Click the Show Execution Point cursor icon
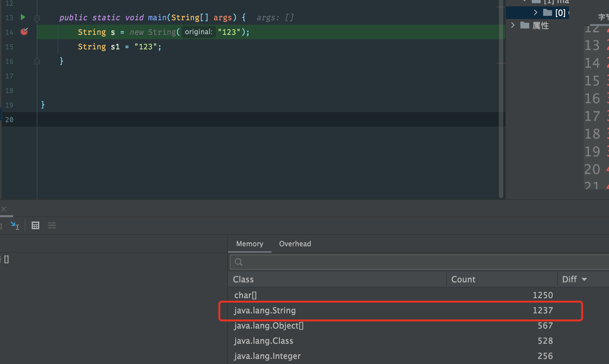 15,225
